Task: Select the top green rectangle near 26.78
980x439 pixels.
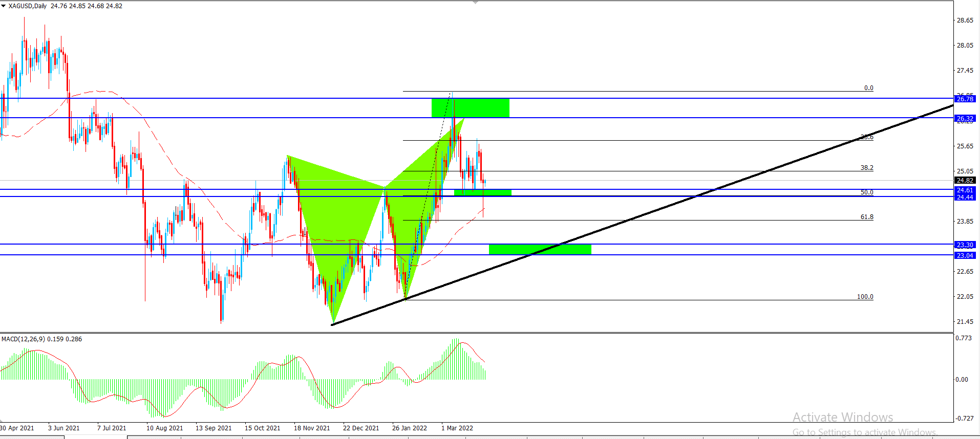Action: coord(471,107)
